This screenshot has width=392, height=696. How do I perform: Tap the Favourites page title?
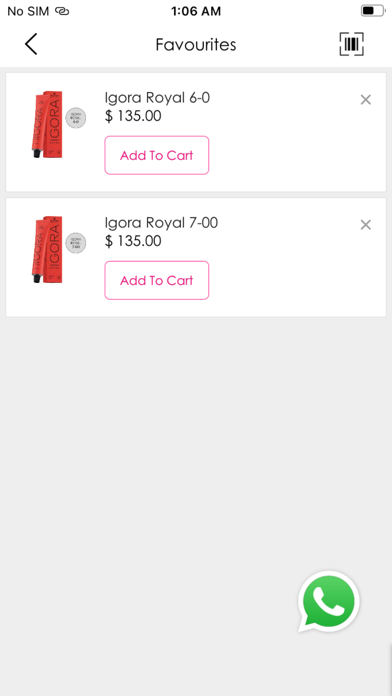tap(196, 45)
